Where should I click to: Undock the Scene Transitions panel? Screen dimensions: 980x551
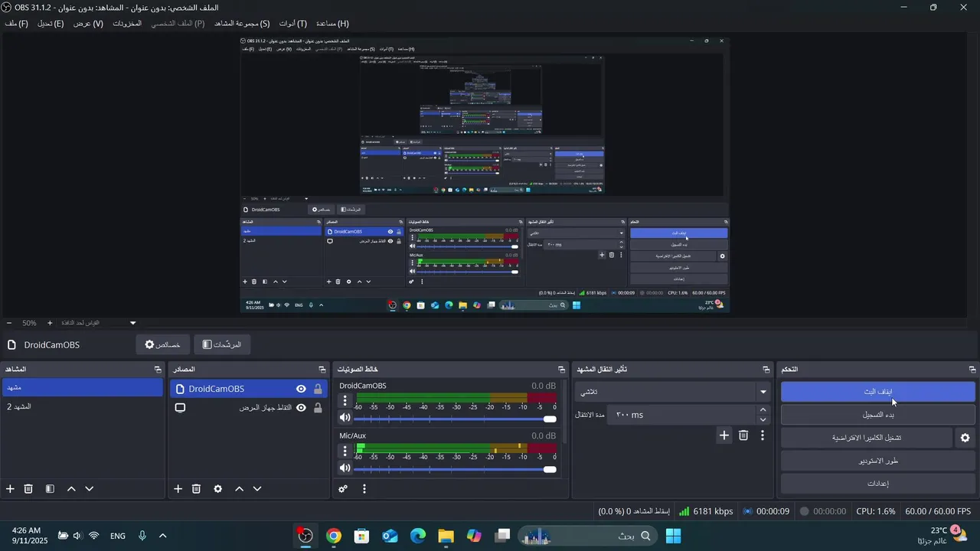click(766, 370)
